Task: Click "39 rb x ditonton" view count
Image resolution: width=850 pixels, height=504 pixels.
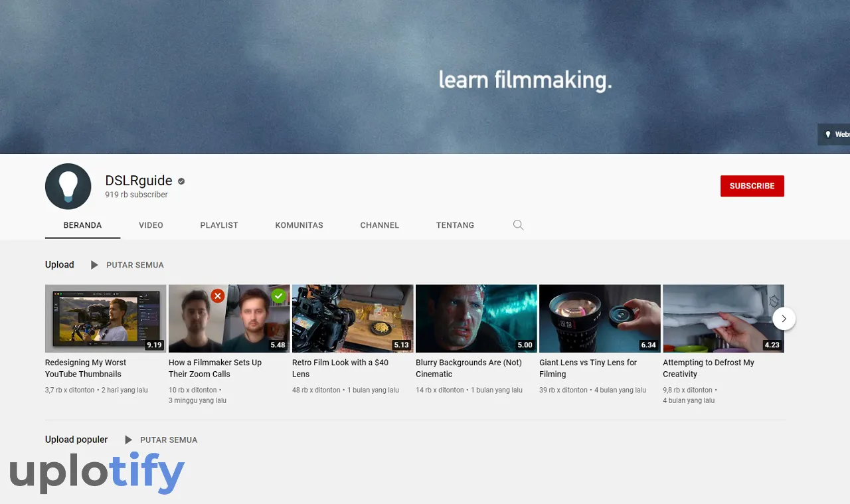Action: click(x=563, y=390)
